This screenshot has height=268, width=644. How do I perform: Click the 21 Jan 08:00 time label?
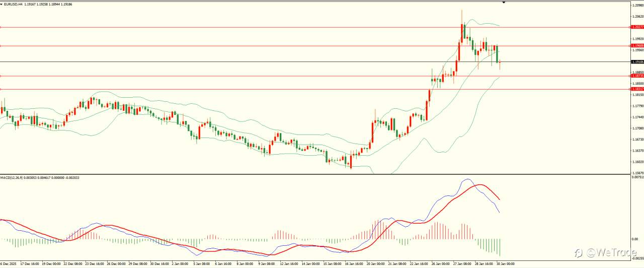(397, 263)
